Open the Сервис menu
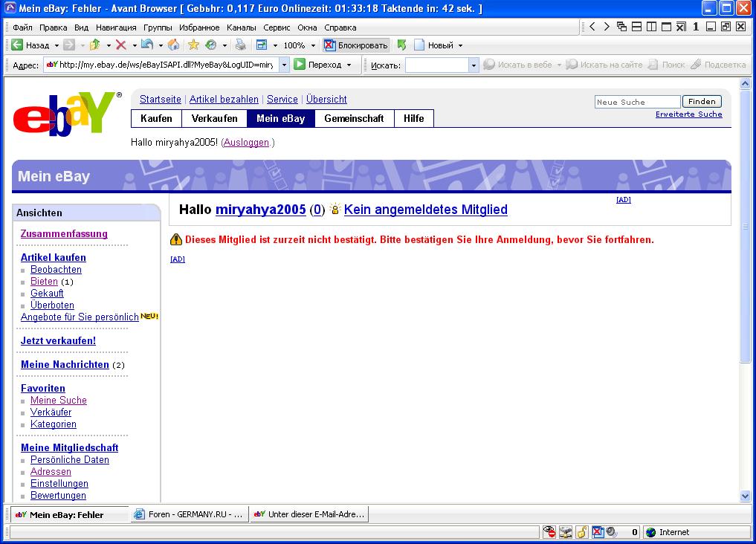This screenshot has height=544, width=756. (277, 27)
